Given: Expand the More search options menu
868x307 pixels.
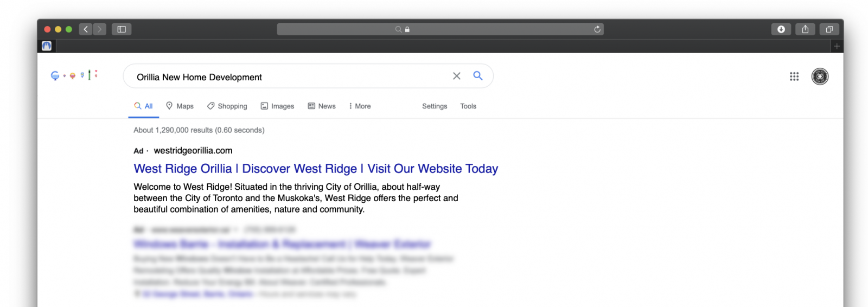Looking at the screenshot, I should [360, 106].
